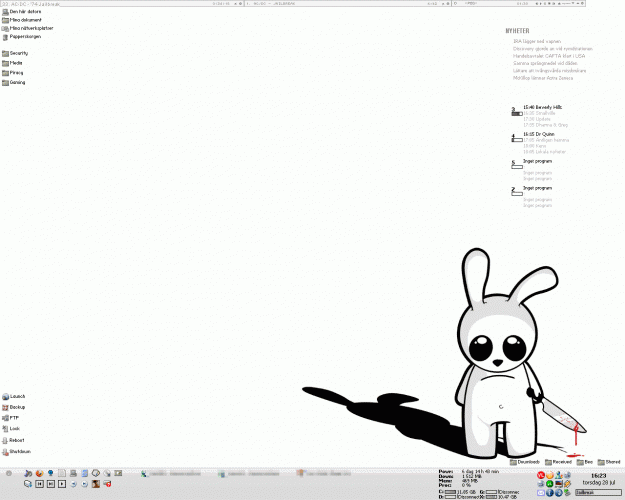Open the Received folder shortcut
Image resolution: width=625 pixels, height=500 pixels.
[560, 462]
